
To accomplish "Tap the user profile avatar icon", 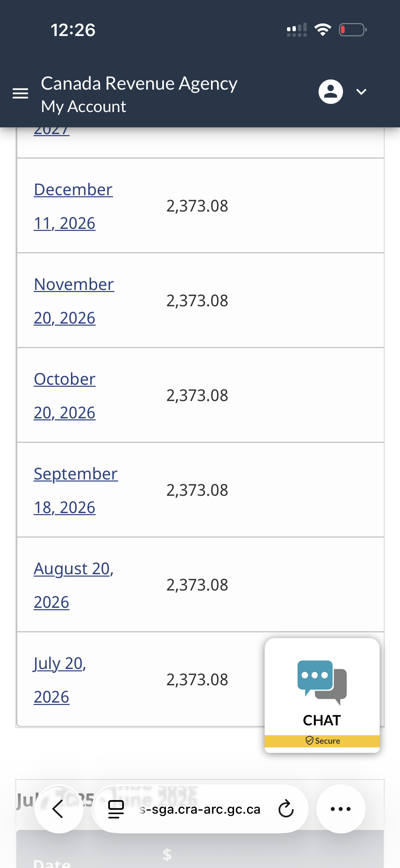I will pos(330,92).
